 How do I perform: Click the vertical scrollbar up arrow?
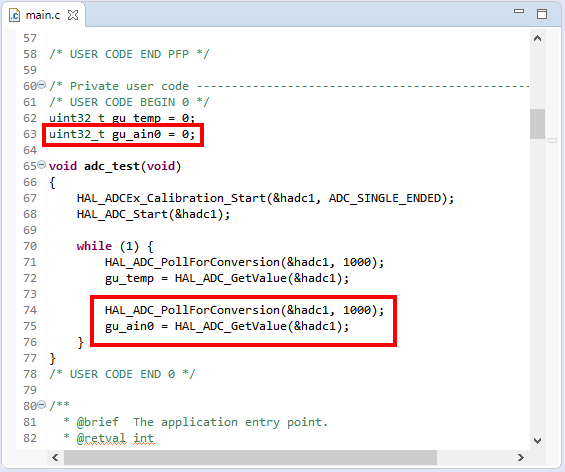[x=537, y=38]
